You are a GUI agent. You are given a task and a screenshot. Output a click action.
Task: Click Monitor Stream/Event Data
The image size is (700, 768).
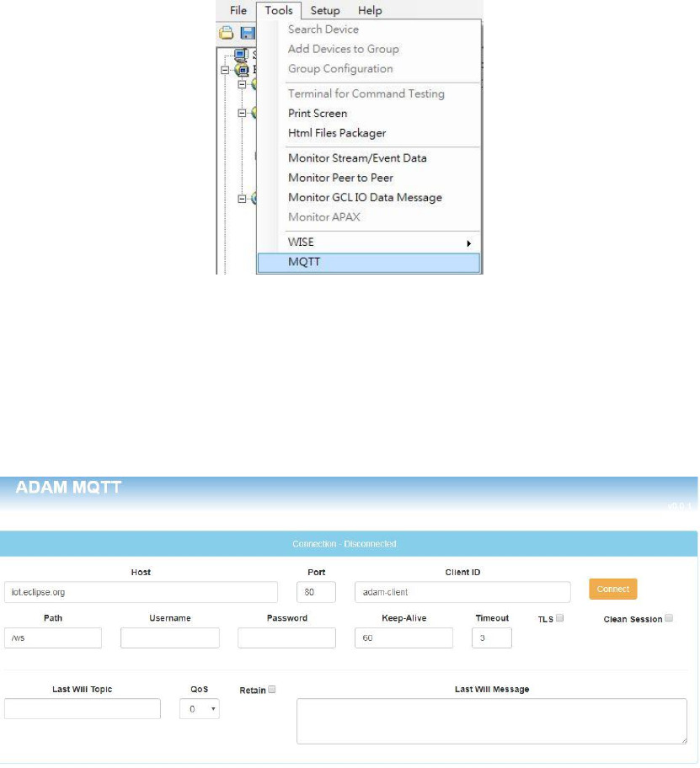pos(357,157)
